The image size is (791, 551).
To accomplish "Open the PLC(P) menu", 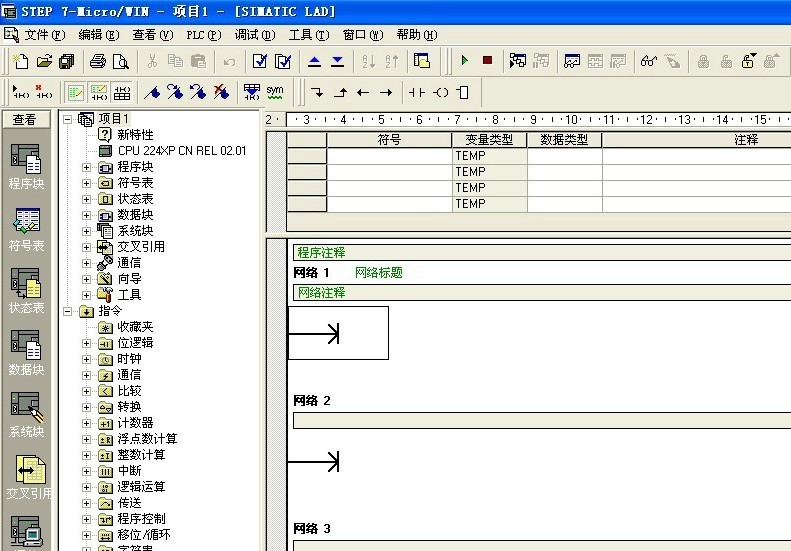I will pyautogui.click(x=204, y=35).
